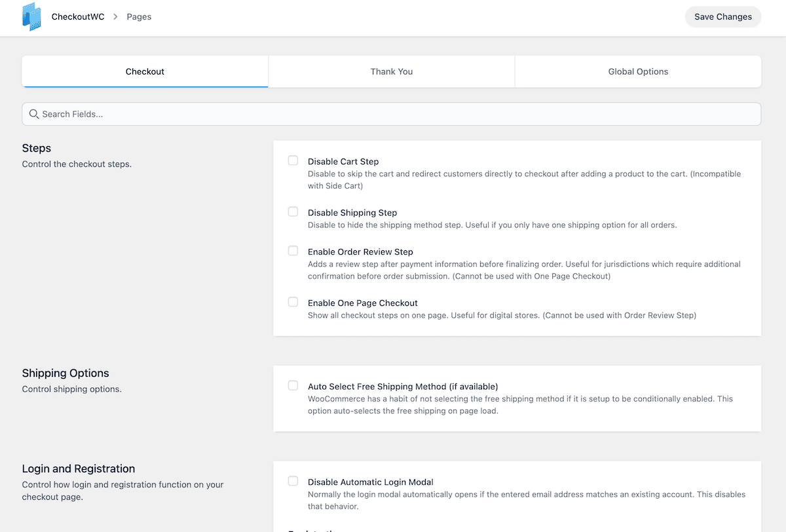Image resolution: width=786 pixels, height=532 pixels.
Task: Switch to the Thank You tab
Action: (391, 71)
